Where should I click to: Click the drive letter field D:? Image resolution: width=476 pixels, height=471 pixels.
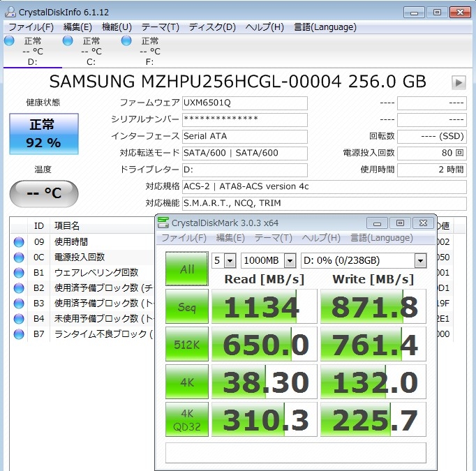tap(245, 170)
